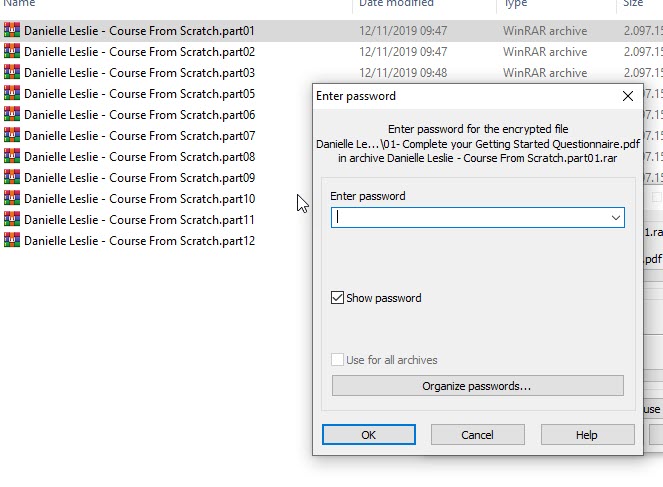
Task: Select file Course From Scratch.part08
Action: point(140,157)
